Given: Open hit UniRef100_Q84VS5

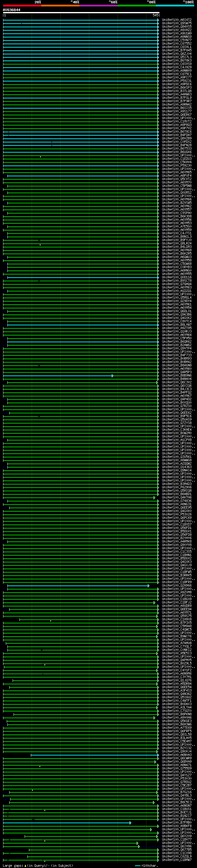Looking at the screenshot, I should click(x=176, y=26).
